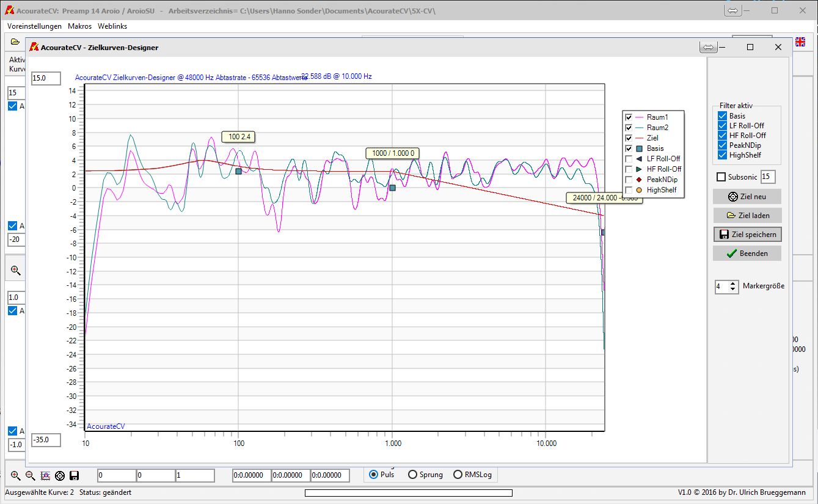
Task: Click the upper axis limit field 15.0
Action: pos(46,78)
